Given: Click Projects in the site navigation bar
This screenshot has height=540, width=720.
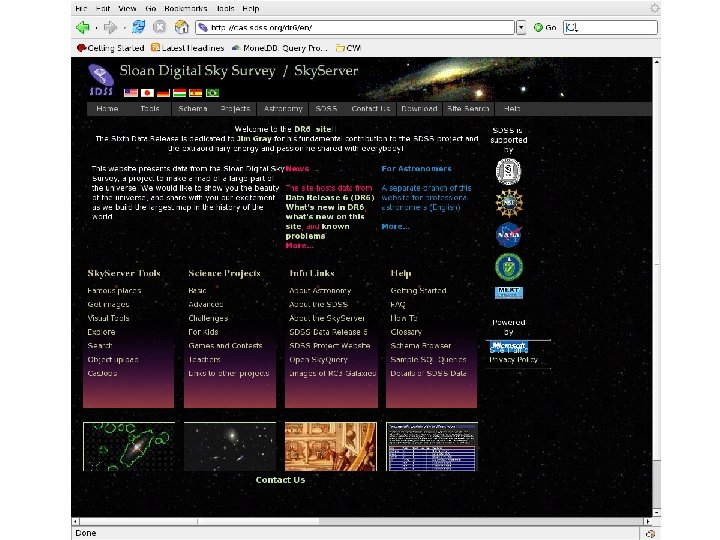Looking at the screenshot, I should 235,109.
